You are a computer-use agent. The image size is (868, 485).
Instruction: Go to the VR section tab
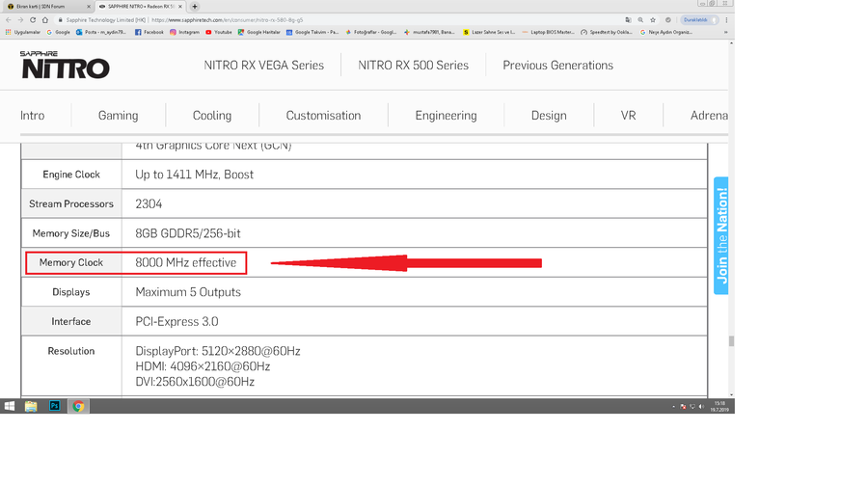[628, 115]
